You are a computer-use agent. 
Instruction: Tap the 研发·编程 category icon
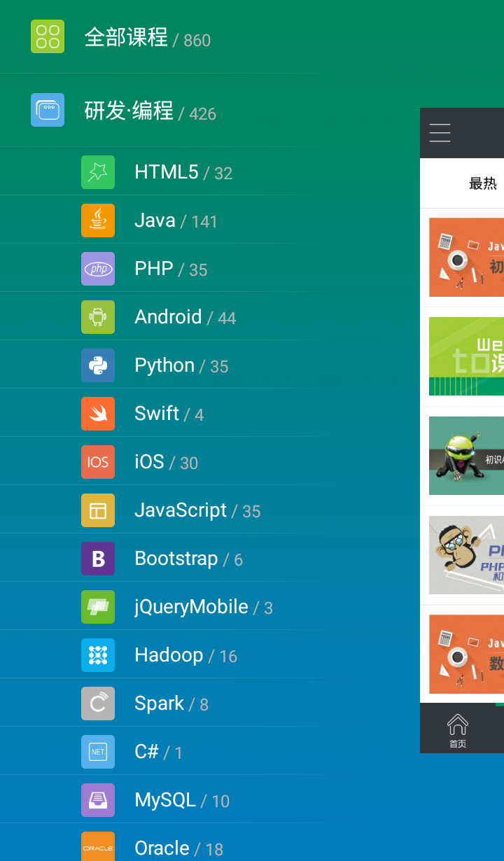coord(48,110)
